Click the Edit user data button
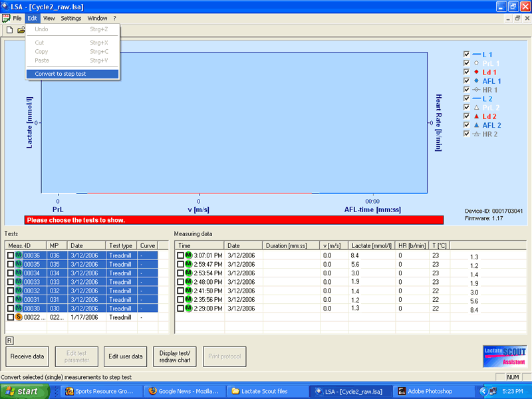 click(125, 356)
